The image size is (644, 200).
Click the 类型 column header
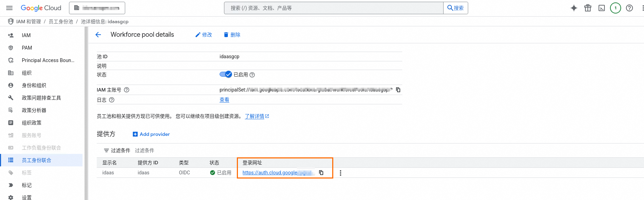tap(184, 163)
